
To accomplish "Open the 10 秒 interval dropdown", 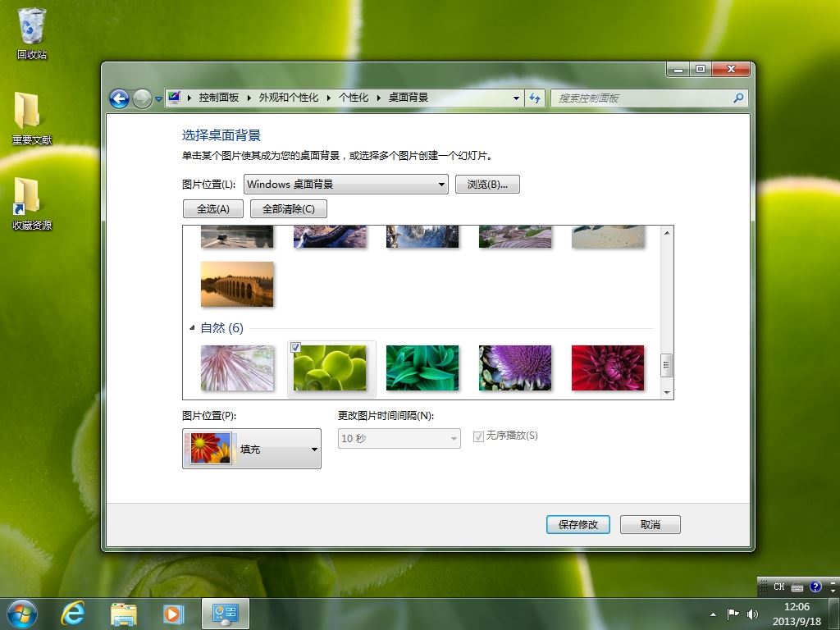I will pyautogui.click(x=399, y=439).
